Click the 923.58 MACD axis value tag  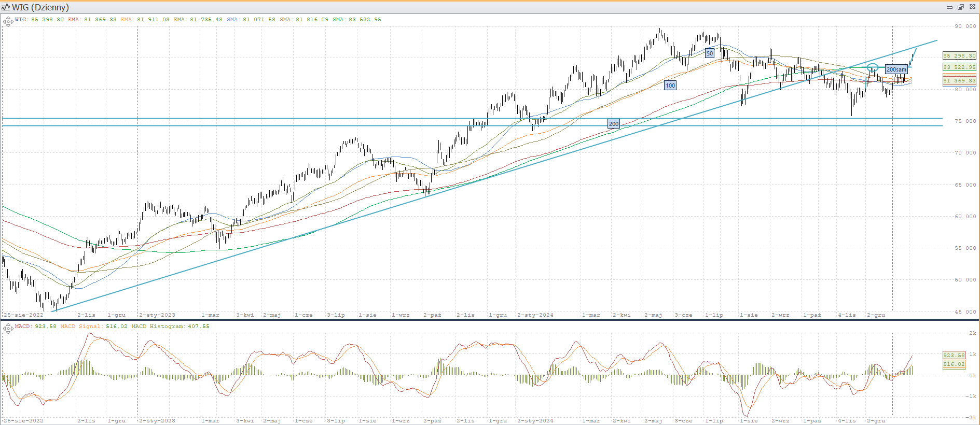954,355
